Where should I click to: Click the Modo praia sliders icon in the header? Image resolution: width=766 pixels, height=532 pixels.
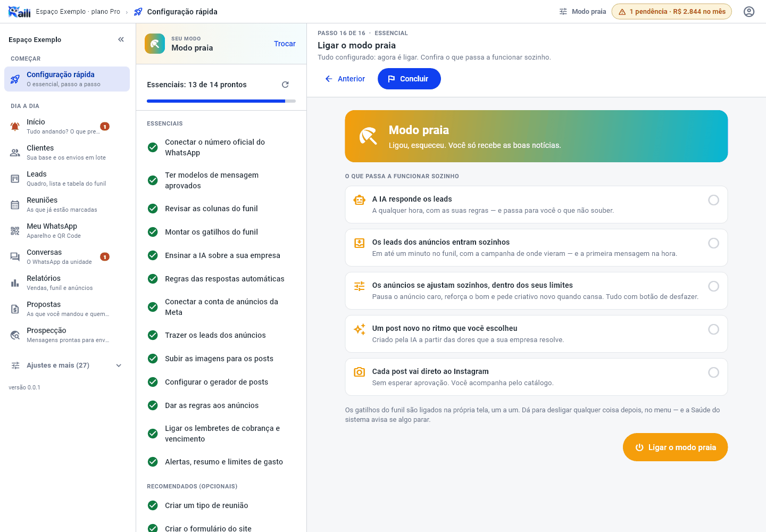[563, 12]
